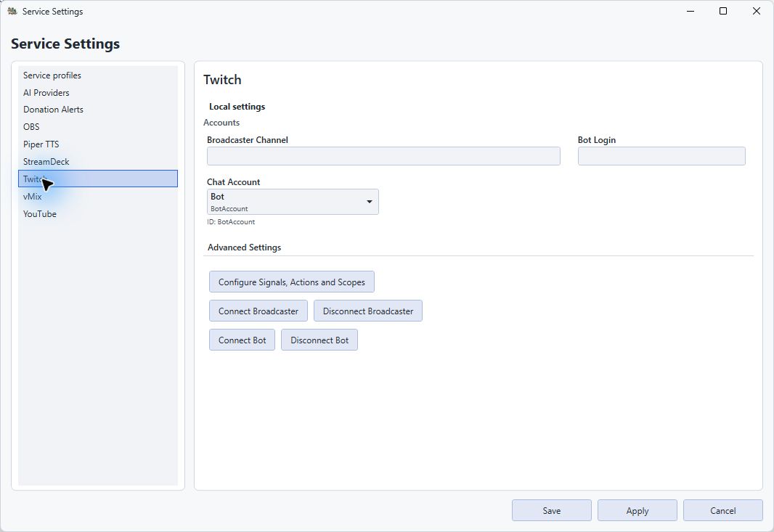Viewport: 774px width, 532px height.
Task: Open Donation Alerts settings
Action: (x=98, y=110)
